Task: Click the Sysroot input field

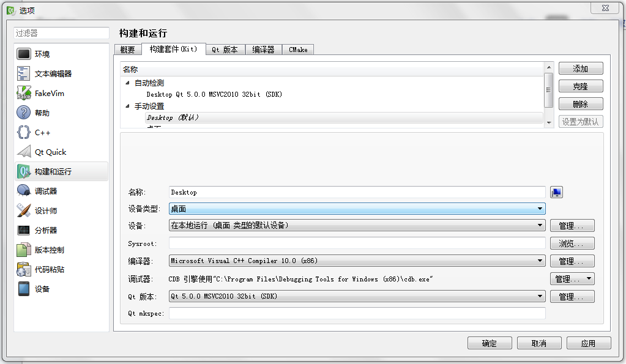Action: pyautogui.click(x=357, y=243)
